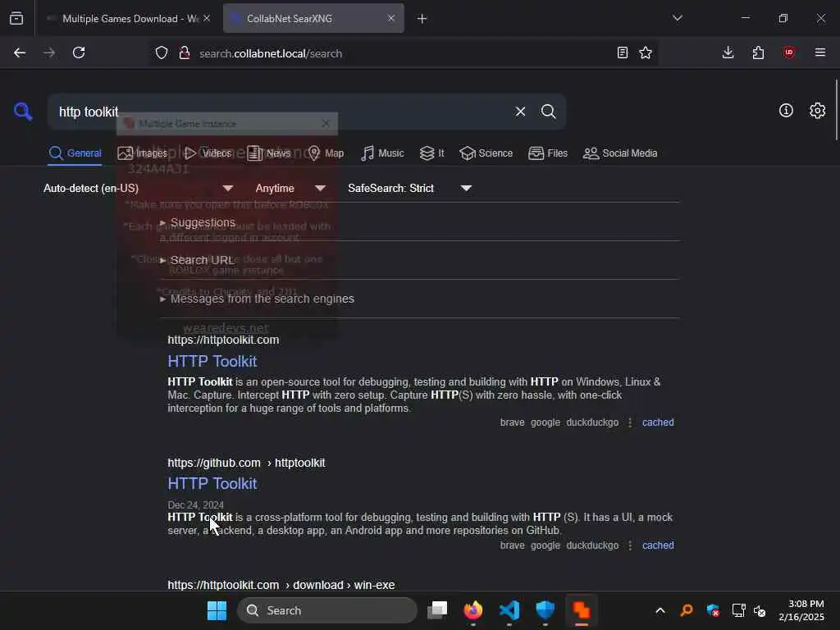This screenshot has height=630, width=840.
Task: Open the clock showing 3:08 PM
Action: (x=801, y=610)
